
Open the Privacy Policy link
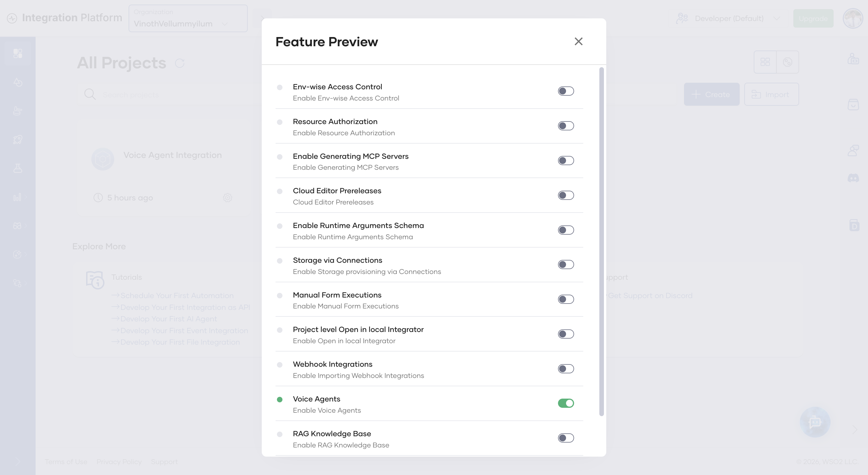pyautogui.click(x=119, y=462)
